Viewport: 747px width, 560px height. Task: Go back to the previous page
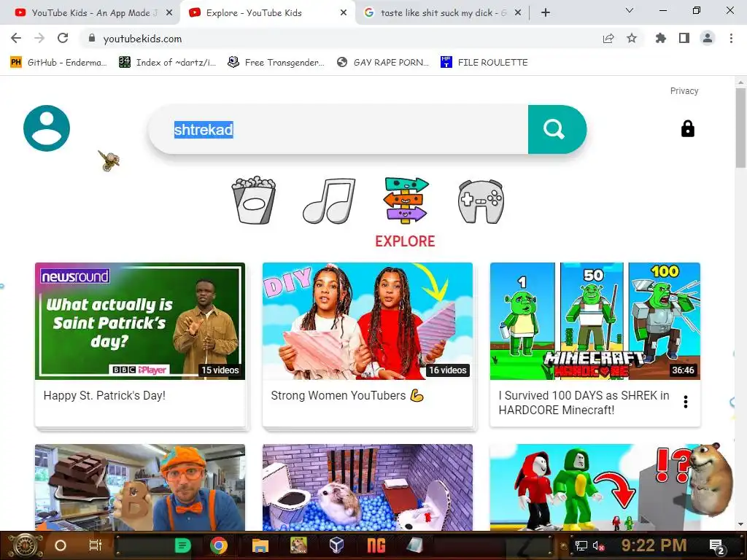point(16,38)
